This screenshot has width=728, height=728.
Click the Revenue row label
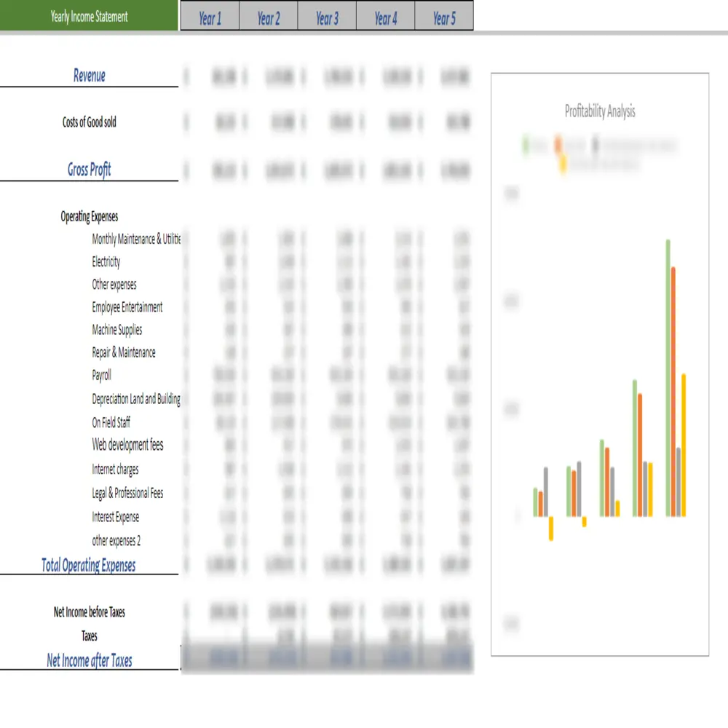pyautogui.click(x=89, y=75)
